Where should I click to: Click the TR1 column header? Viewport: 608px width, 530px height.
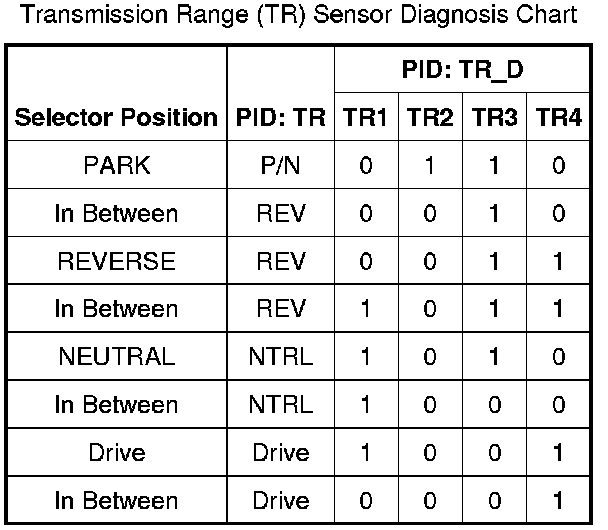(366, 117)
